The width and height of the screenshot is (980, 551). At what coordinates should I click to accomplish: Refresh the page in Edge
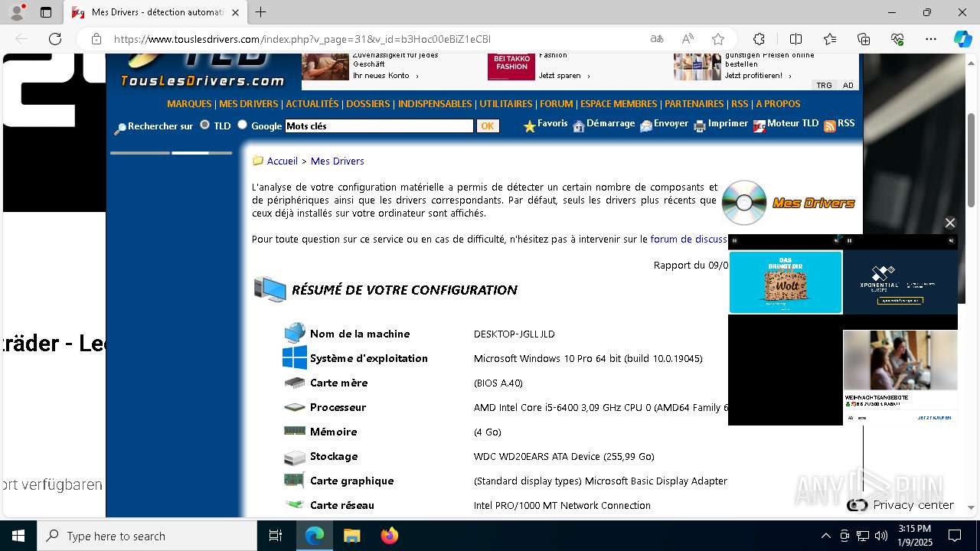[x=55, y=39]
